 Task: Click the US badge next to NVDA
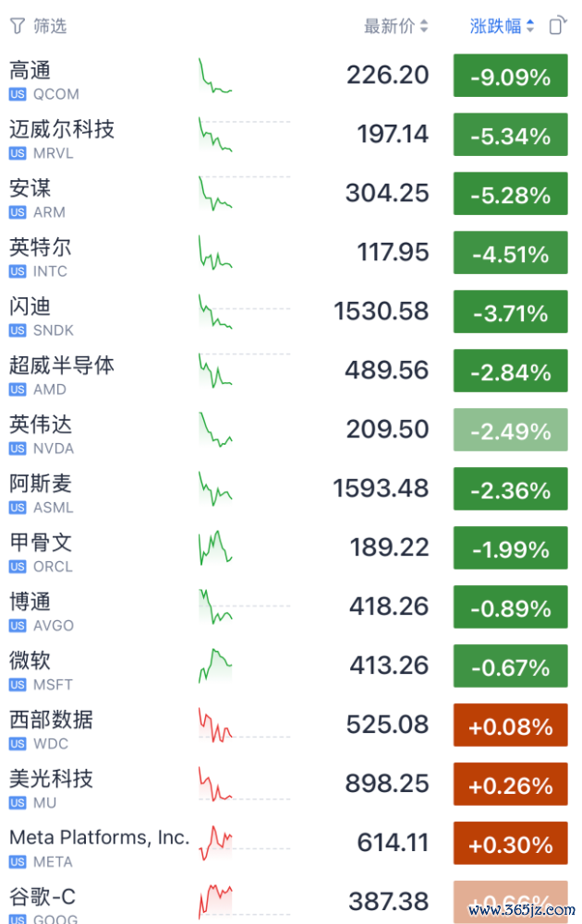(18, 449)
